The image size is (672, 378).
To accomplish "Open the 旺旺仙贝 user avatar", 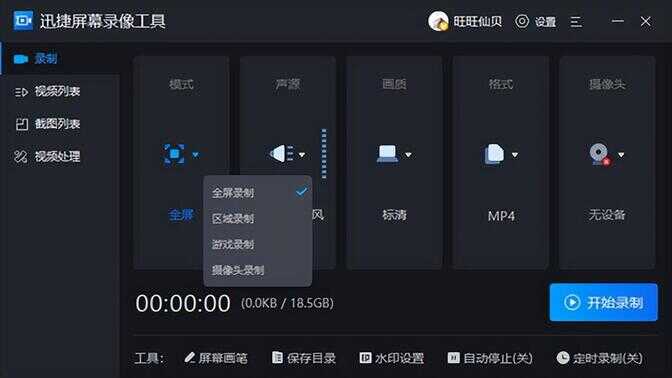I will click(x=438, y=21).
